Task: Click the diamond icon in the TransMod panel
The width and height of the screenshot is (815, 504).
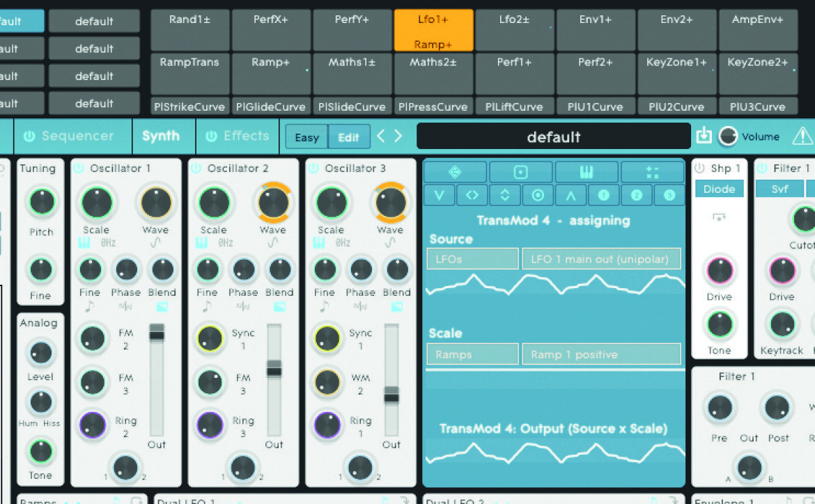Action: point(456,172)
